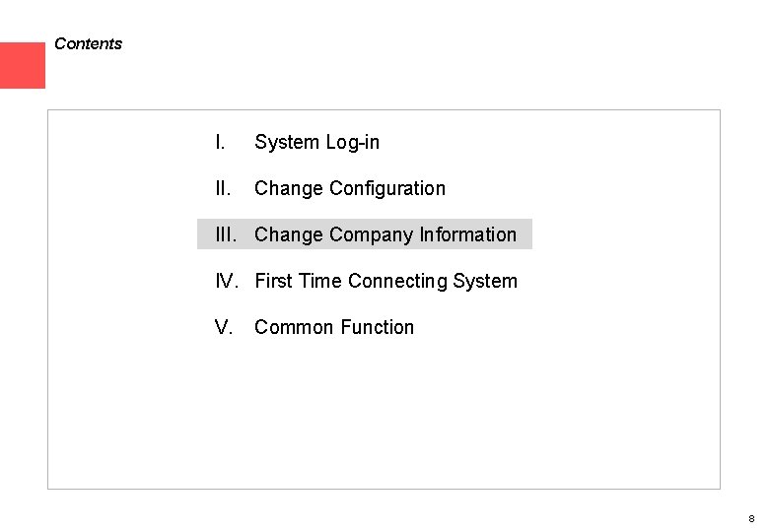Click Roman numeral II in the list
This screenshot has width=769, height=532.
(223, 188)
